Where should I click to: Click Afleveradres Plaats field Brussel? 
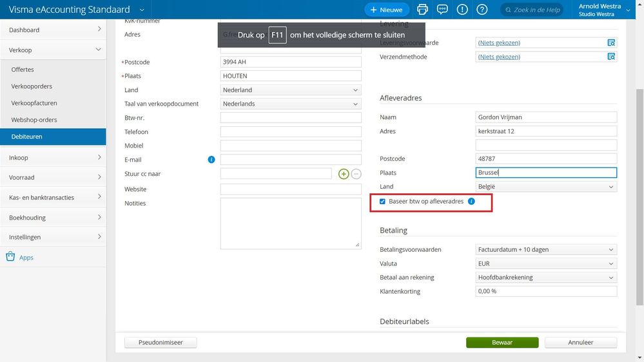pyautogui.click(x=546, y=173)
